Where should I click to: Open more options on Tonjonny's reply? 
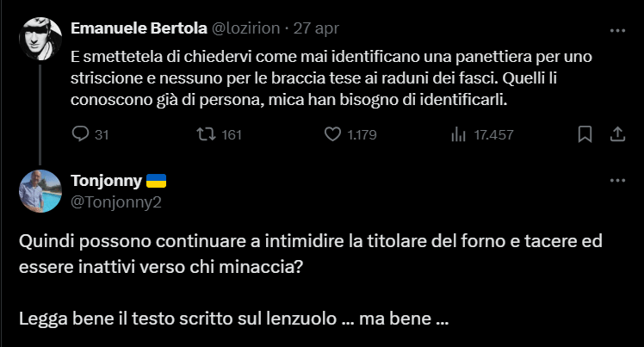[616, 181]
